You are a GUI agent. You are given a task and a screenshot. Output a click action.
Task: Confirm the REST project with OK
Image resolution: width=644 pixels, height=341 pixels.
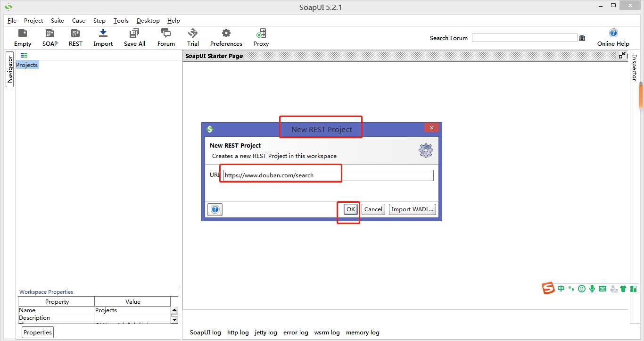coord(350,209)
